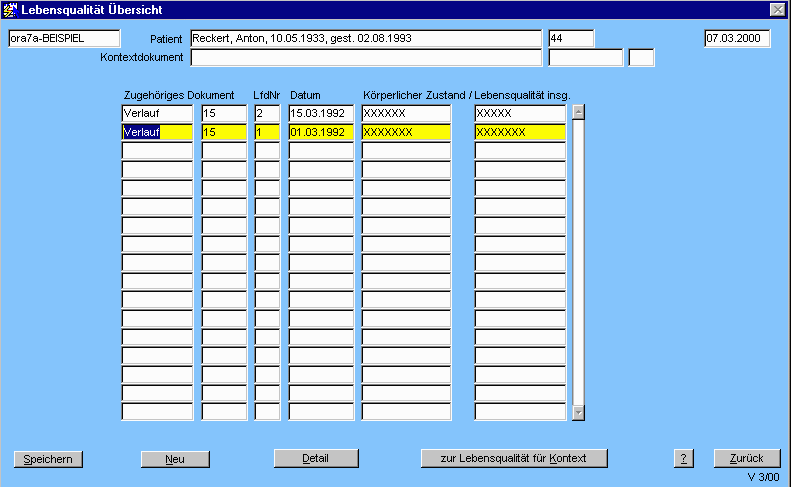
Task: Close the Lebensqualität Übersicht window
Action: point(777,9)
